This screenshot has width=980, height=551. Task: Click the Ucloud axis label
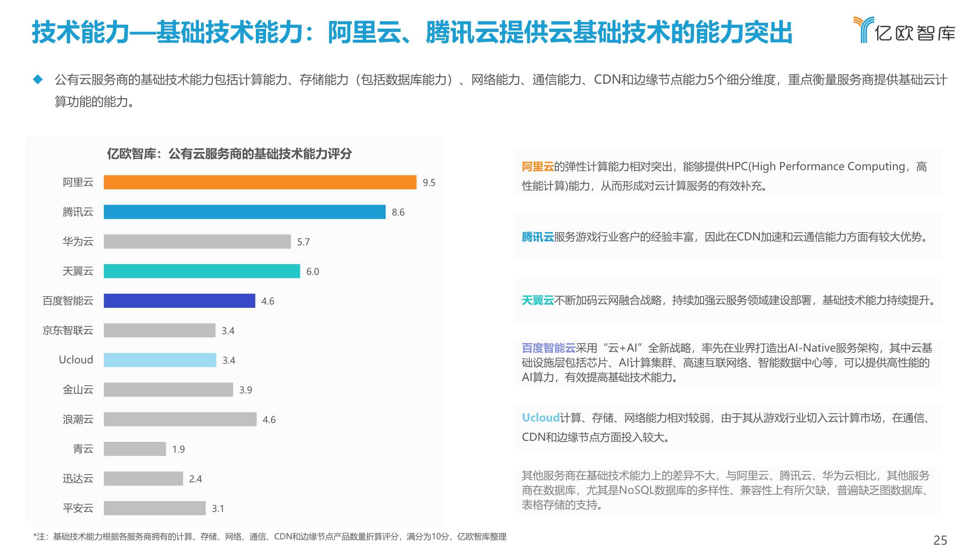click(x=76, y=360)
